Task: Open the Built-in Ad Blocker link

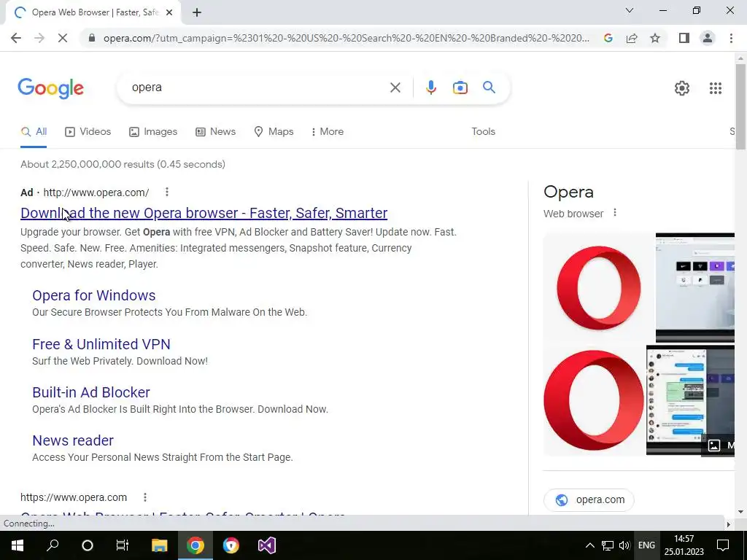Action: 91,392
